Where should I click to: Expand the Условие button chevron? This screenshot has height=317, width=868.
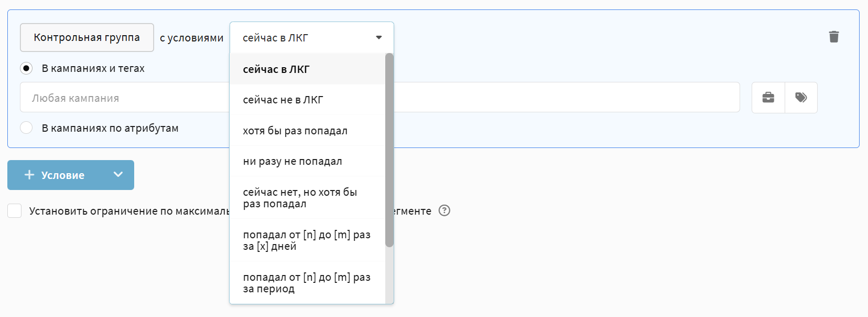[118, 175]
